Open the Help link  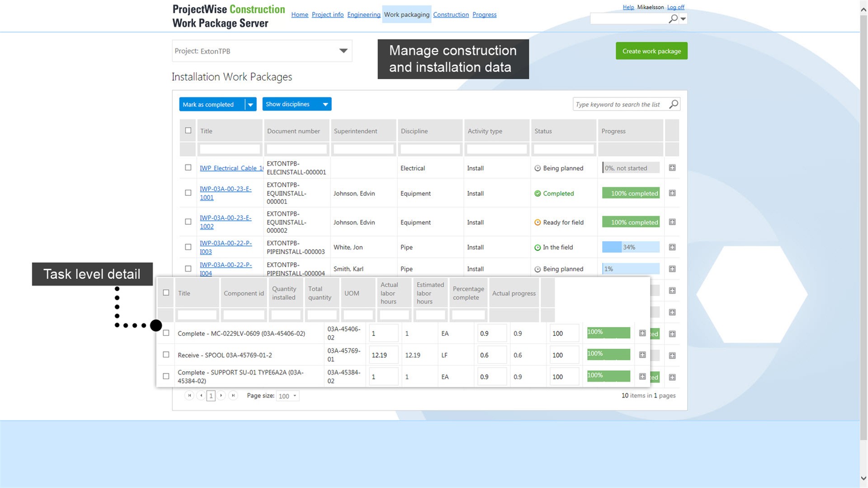click(628, 7)
